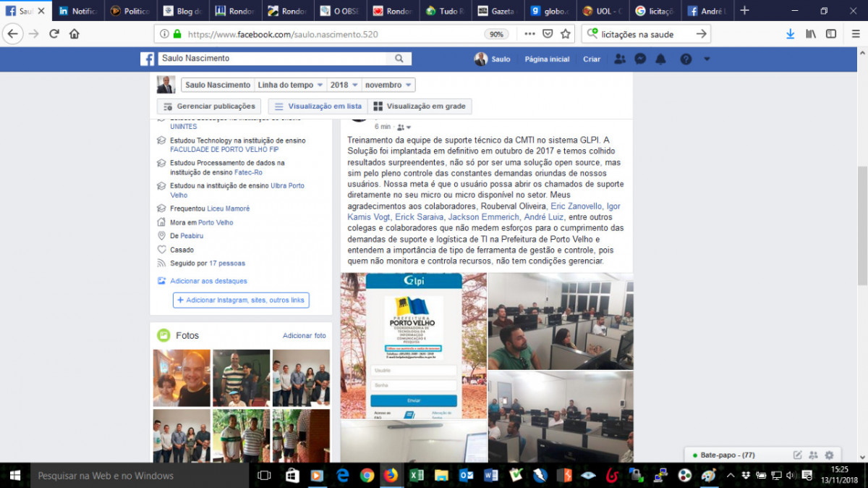Start new message from Bate-papo bar
Viewport: 868px width, 488px height.
797,455
